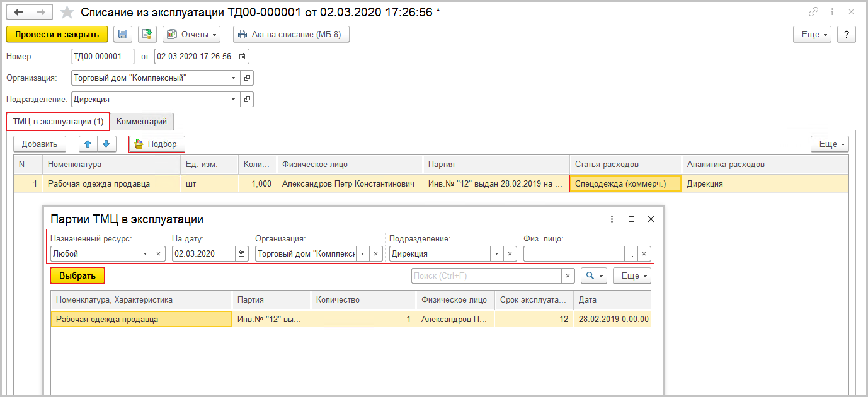The height and width of the screenshot is (411, 868).
Task: Click the Номер input field
Action: (x=103, y=56)
